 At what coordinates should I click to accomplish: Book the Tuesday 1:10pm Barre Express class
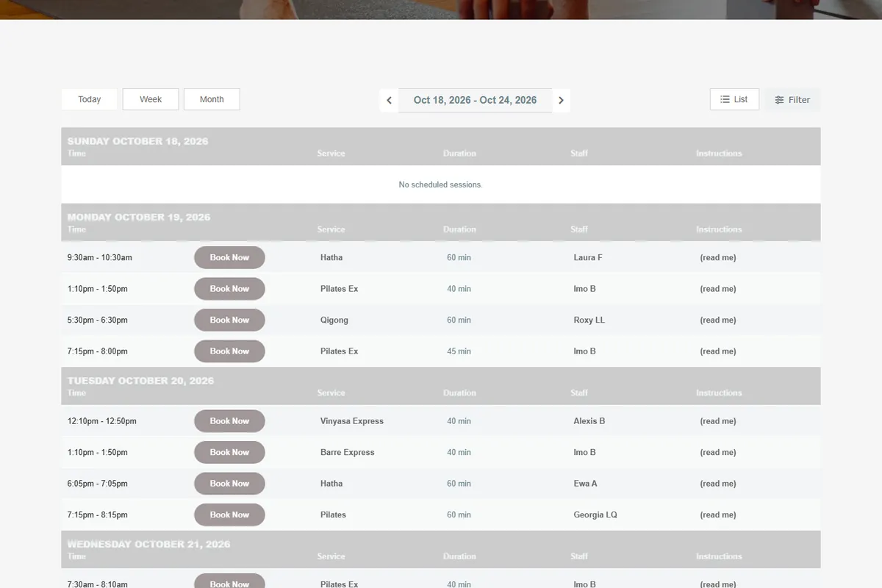click(x=229, y=452)
